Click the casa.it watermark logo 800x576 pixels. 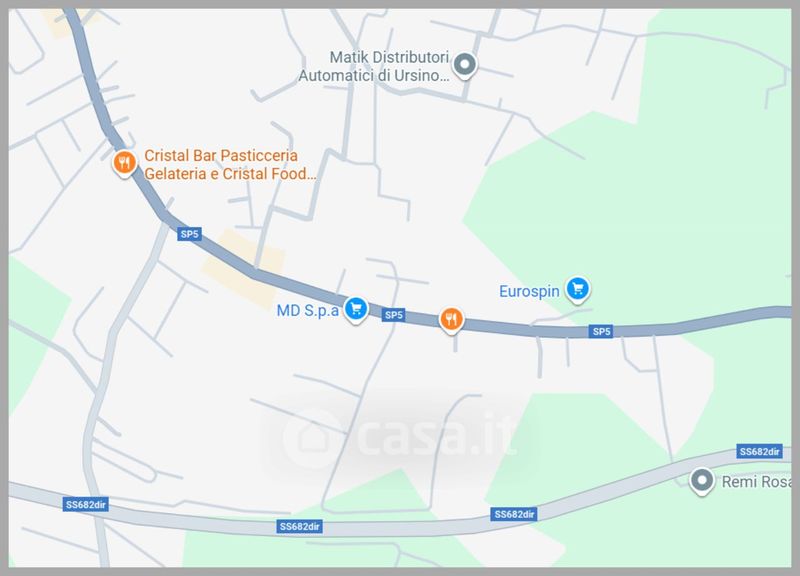pyautogui.click(x=398, y=437)
